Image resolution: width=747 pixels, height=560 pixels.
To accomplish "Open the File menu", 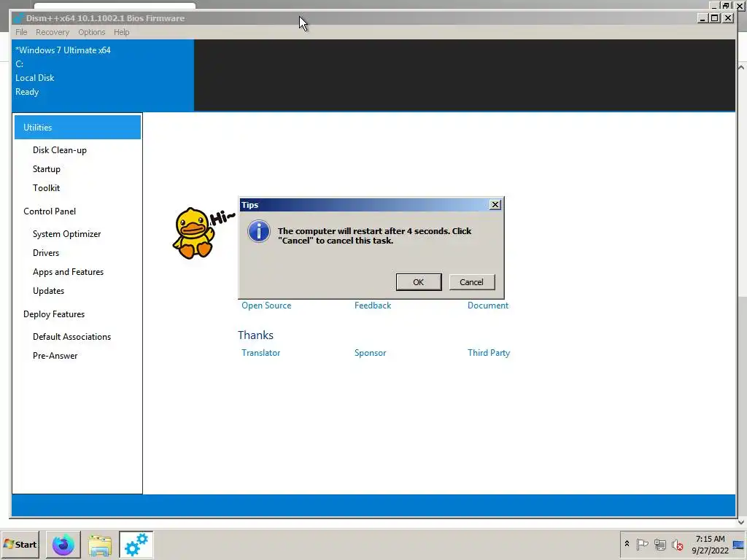I will pyautogui.click(x=21, y=32).
